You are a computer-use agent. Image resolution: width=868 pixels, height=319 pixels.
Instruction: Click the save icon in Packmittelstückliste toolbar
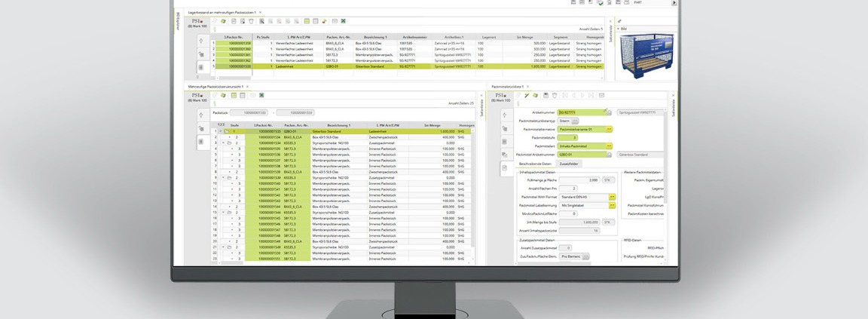coord(545,96)
